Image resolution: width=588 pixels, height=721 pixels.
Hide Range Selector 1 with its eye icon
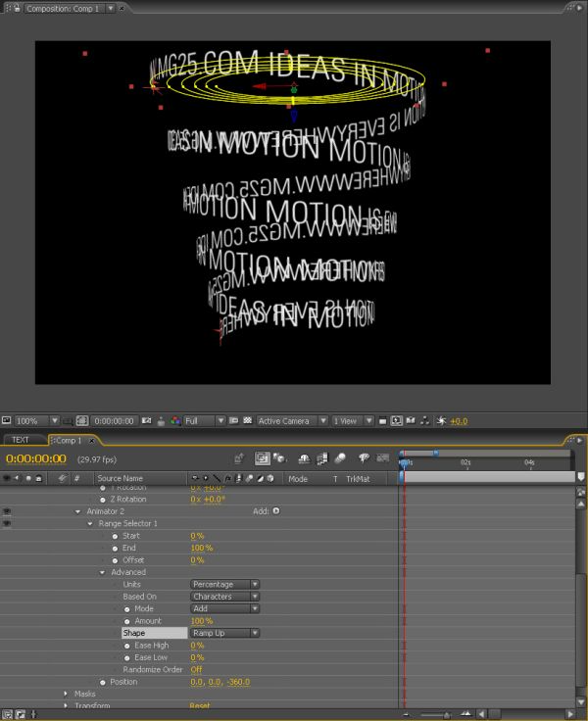[7, 523]
